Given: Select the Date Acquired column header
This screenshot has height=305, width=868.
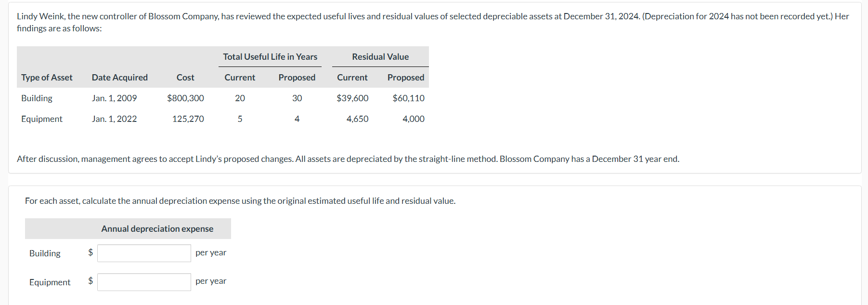Looking at the screenshot, I should (x=119, y=78).
